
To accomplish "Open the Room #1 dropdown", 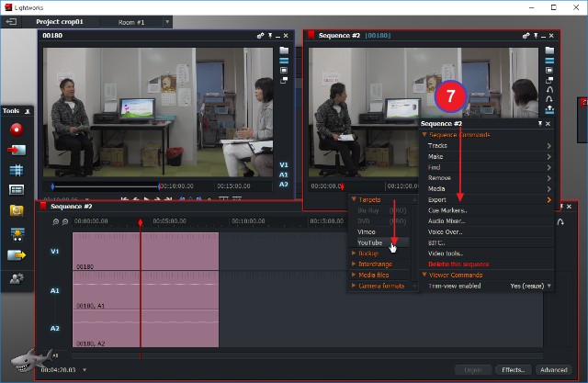I will pyautogui.click(x=166, y=20).
